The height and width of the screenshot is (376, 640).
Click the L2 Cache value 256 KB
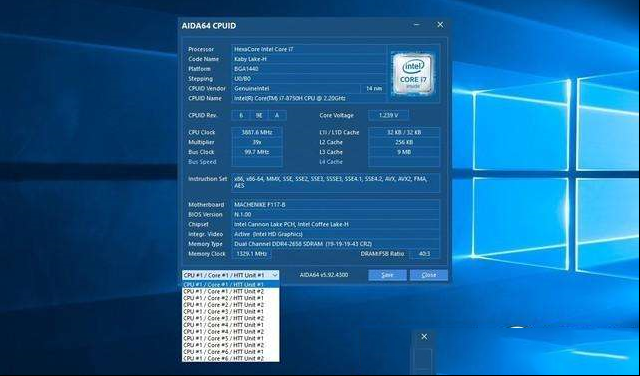click(404, 142)
